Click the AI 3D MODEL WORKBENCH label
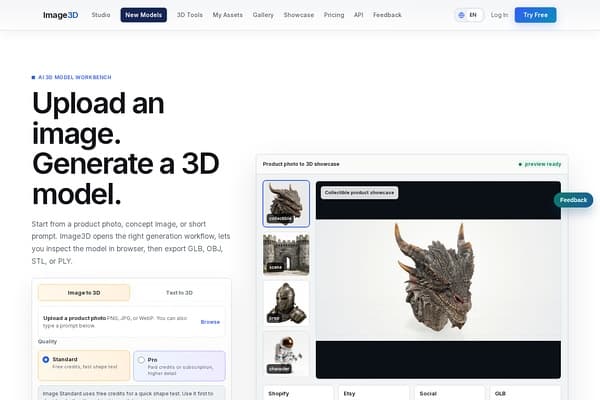This screenshot has width=600, height=400. click(72, 77)
